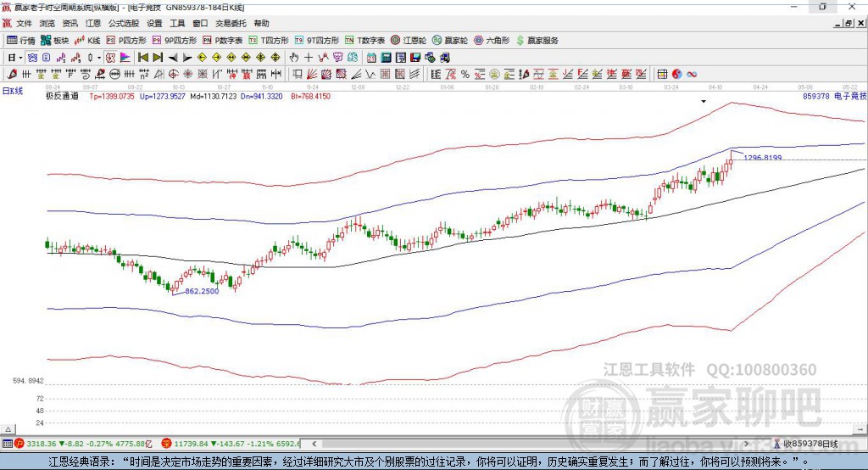Open the calendar icon in toolbar
This screenshot has width=868, height=470.
coord(371,58)
